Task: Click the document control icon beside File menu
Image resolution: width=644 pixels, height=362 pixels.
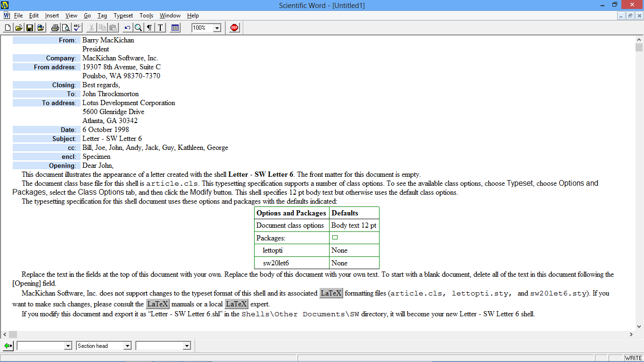Action: (x=7, y=16)
